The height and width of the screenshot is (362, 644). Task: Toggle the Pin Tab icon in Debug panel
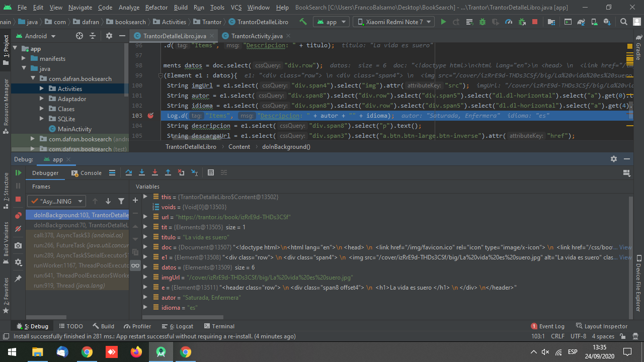(18, 278)
